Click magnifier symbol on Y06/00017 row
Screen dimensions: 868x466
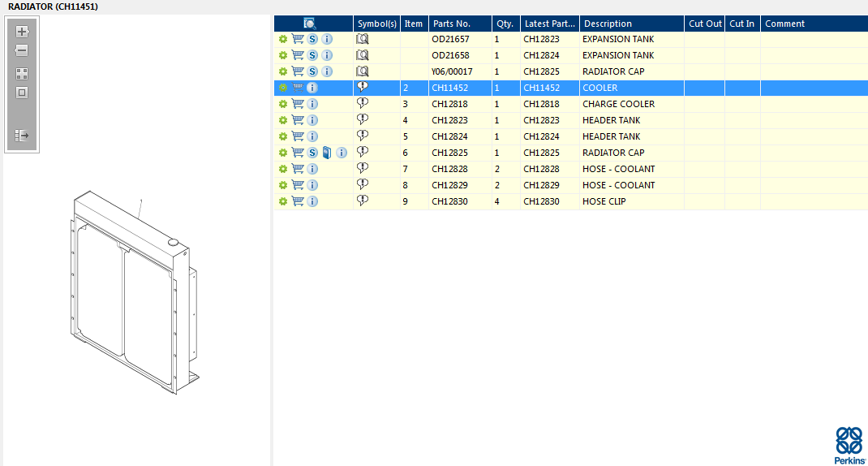point(363,71)
